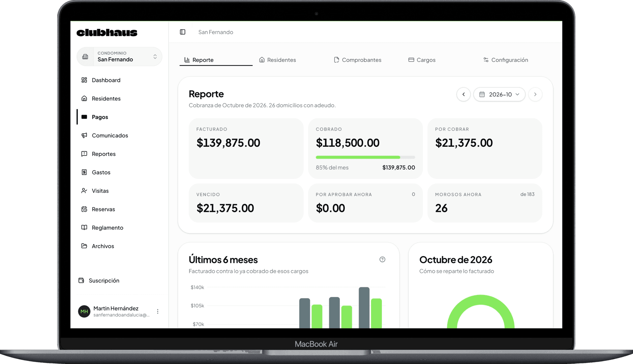Click the clubhaus logo
This screenshot has width=633, height=364.
coord(107,33)
